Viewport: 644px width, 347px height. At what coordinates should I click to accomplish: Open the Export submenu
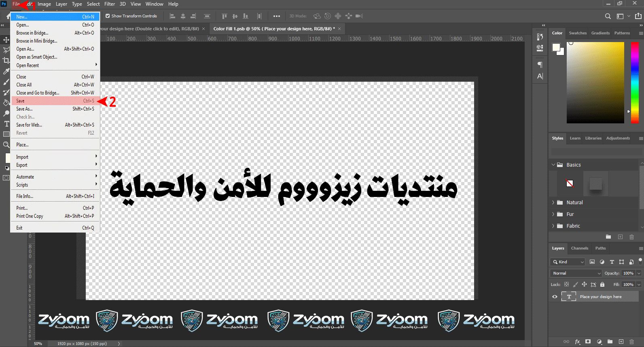pos(55,165)
